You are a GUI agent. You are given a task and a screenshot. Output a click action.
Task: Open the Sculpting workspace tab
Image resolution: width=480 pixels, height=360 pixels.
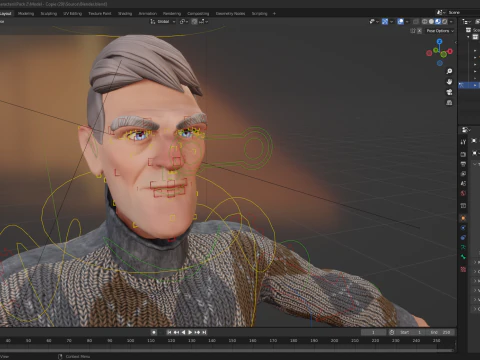[x=49, y=14]
